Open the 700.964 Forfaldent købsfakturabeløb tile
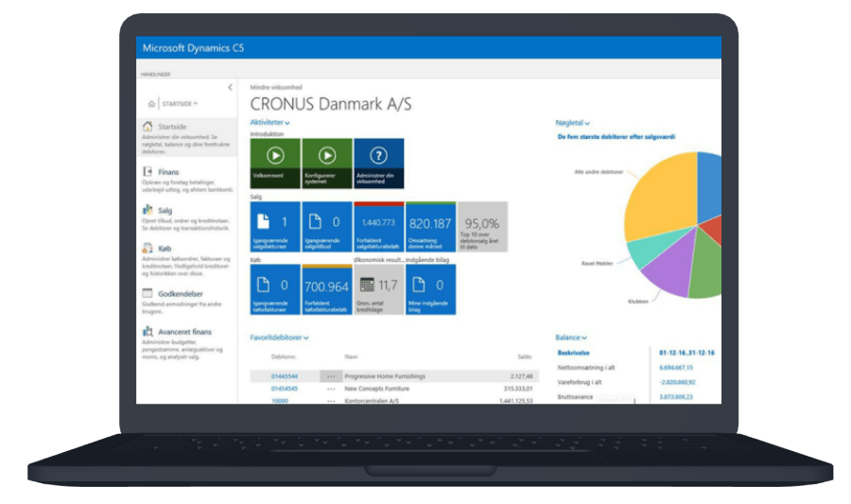 (x=327, y=289)
